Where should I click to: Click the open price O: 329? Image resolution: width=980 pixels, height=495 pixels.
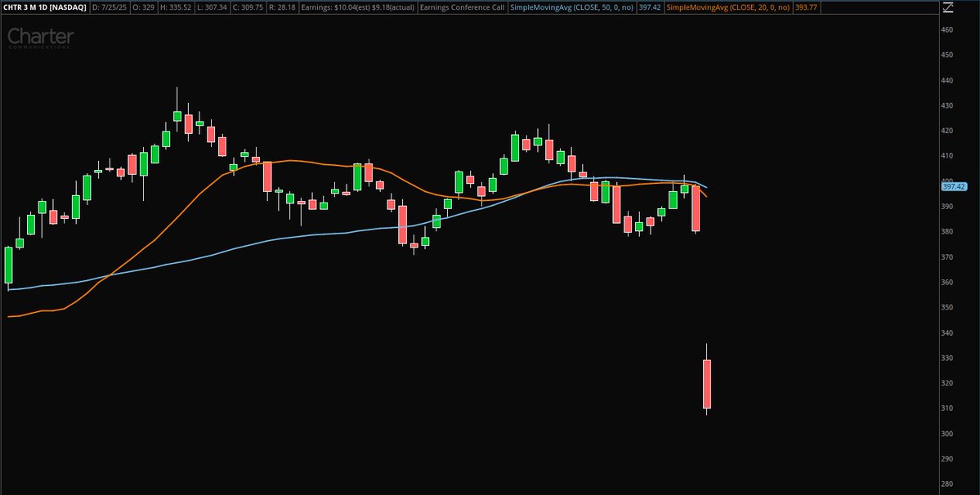(x=144, y=7)
